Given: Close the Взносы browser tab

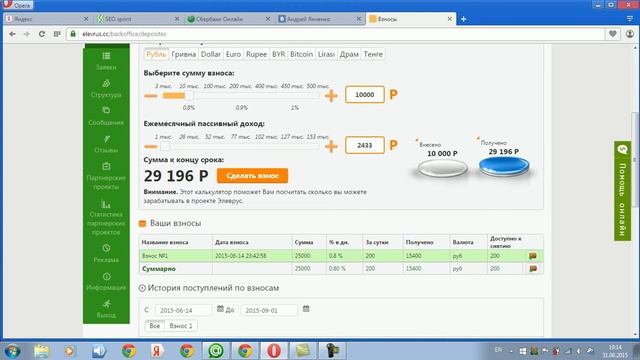Looking at the screenshot, I should (x=449, y=19).
